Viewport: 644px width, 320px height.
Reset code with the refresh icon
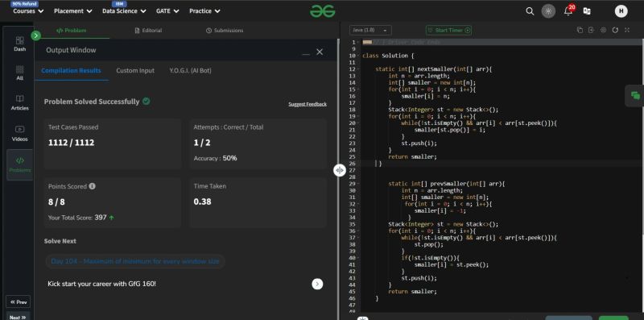pos(615,30)
